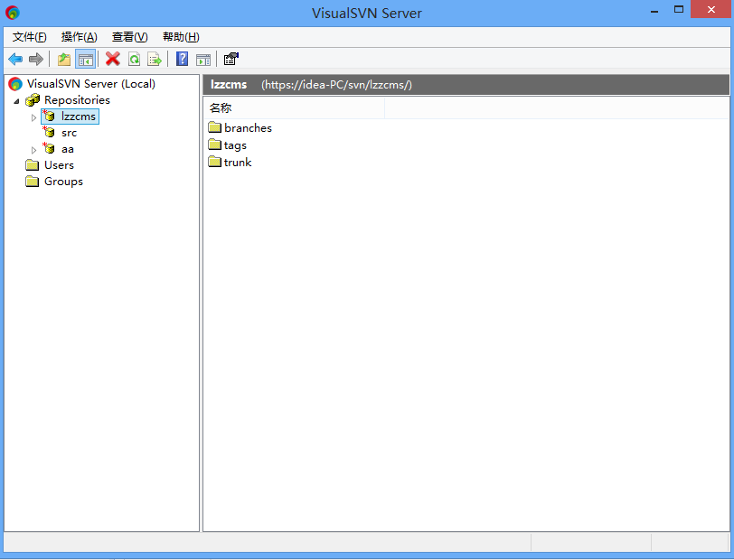Screen dimensions: 734x560
Task: Click the 名称 column header
Action: 222,107
